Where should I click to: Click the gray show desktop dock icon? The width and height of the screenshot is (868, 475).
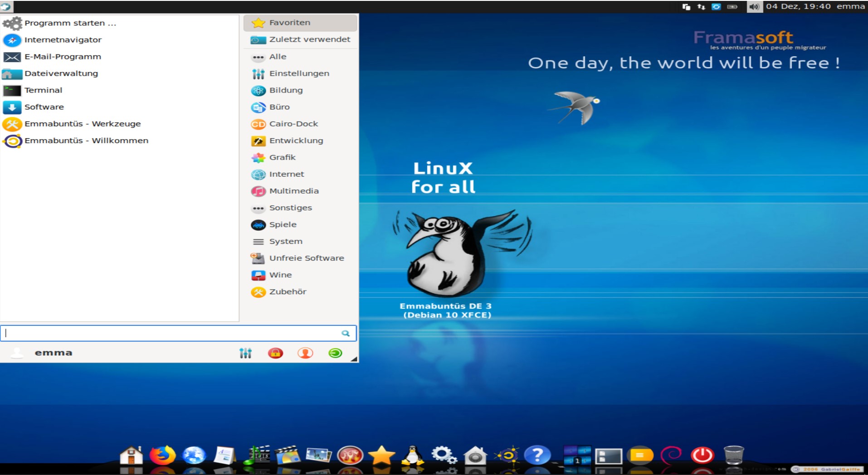(x=609, y=456)
